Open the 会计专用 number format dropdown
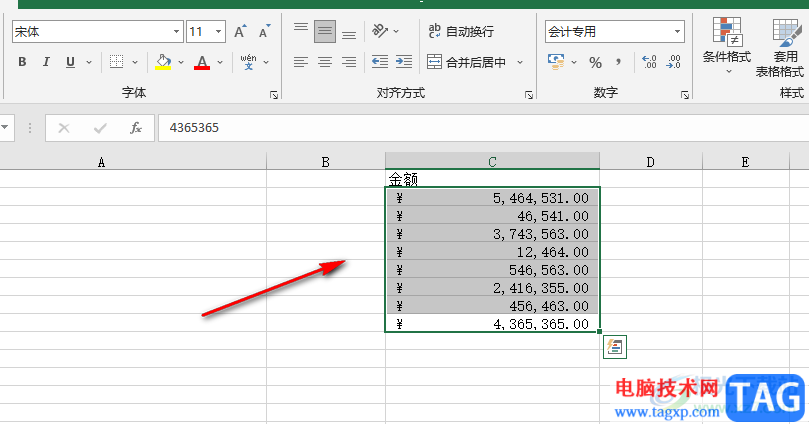809x424 pixels. (677, 32)
